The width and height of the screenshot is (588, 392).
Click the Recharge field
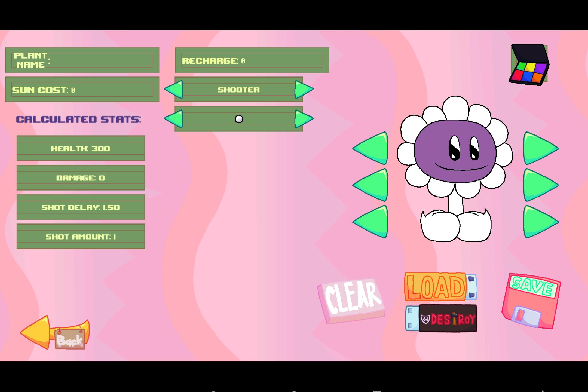pyautogui.click(x=252, y=60)
